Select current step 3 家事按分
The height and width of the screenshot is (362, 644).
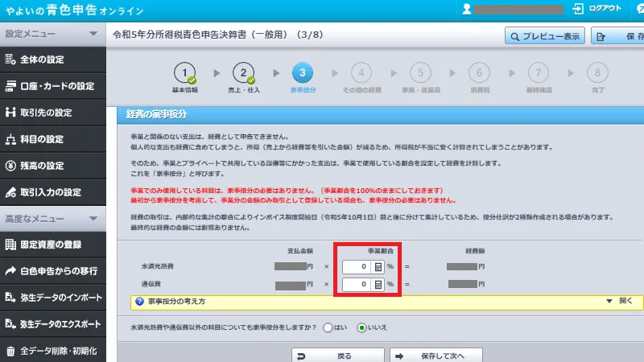click(x=303, y=77)
